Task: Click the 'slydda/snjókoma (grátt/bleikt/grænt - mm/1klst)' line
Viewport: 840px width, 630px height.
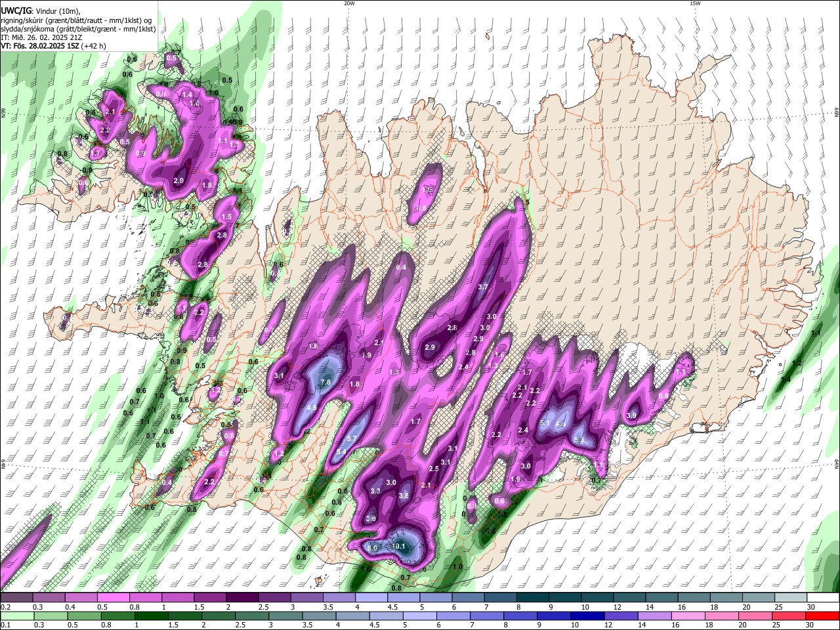Action: [78, 29]
